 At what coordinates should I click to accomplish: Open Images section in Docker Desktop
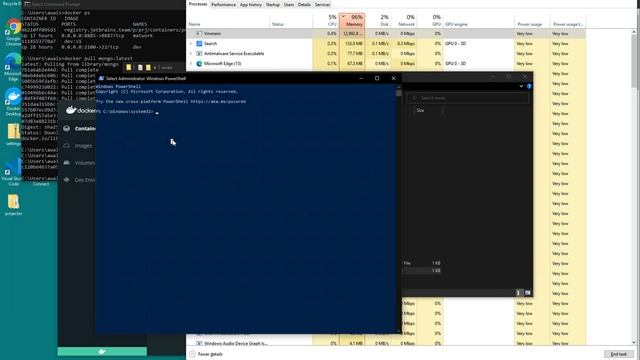click(x=83, y=146)
